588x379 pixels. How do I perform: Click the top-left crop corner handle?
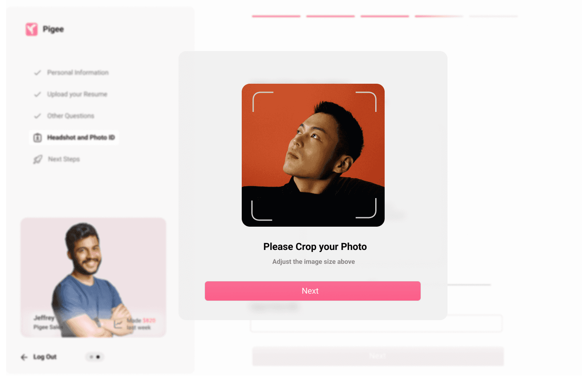pos(263,102)
